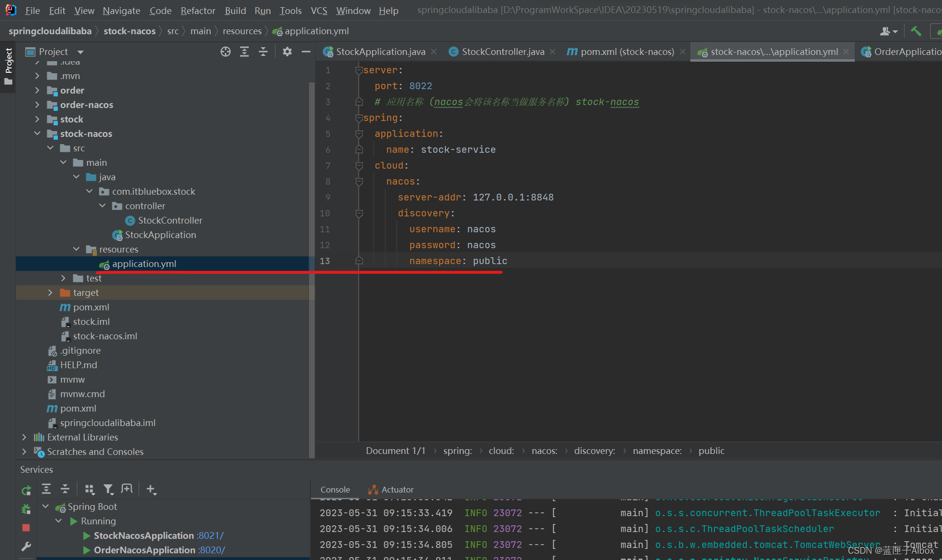Screen dimensions: 942x560
Task: Close the application.yml editor tab
Action: [x=846, y=52]
